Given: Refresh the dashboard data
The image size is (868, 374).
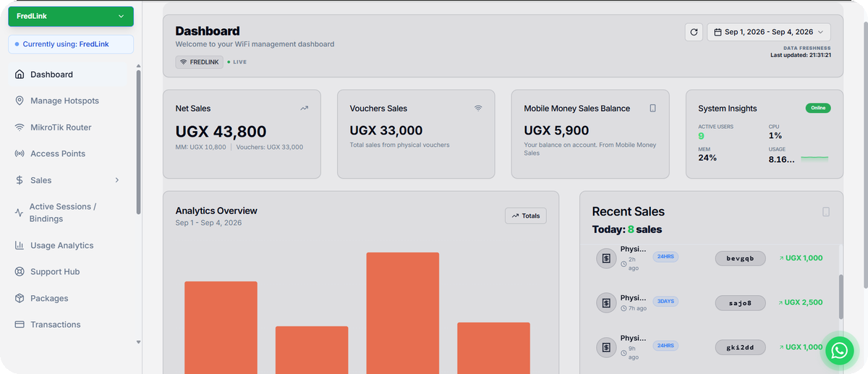Looking at the screenshot, I should pos(694,32).
